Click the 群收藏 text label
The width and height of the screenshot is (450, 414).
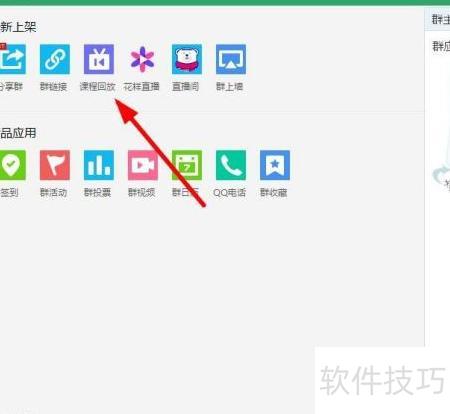click(x=273, y=192)
